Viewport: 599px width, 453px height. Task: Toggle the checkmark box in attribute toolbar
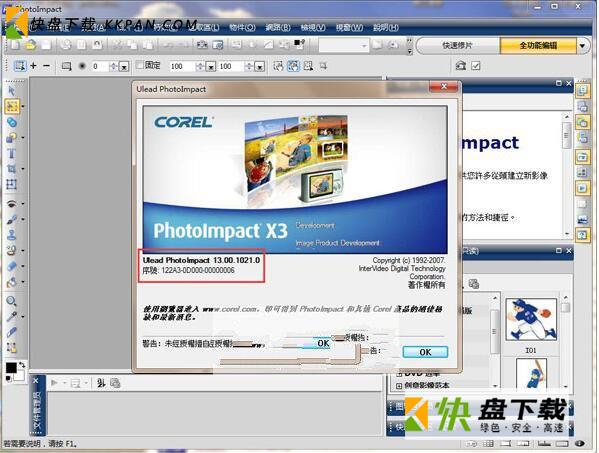(476, 66)
